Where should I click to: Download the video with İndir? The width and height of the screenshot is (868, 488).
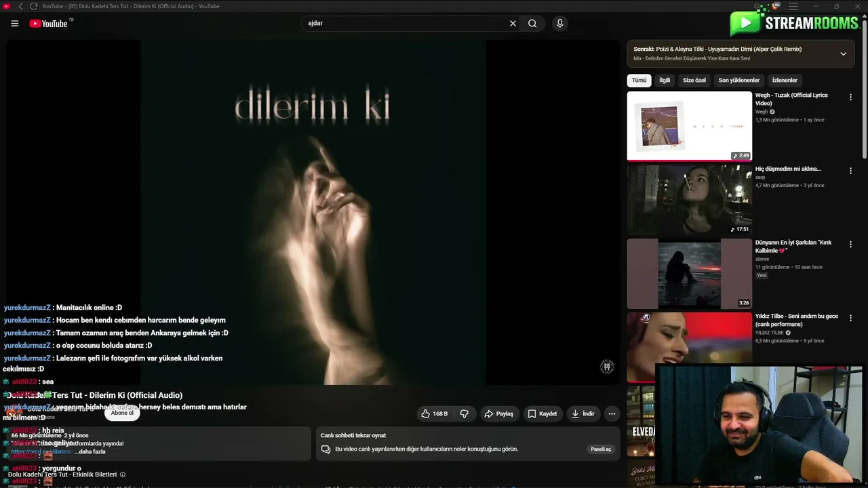pos(583,413)
